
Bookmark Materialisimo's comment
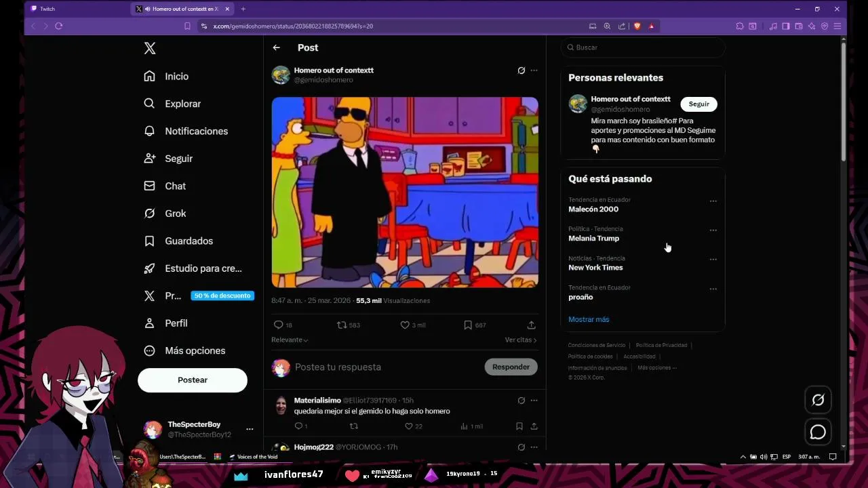click(519, 426)
